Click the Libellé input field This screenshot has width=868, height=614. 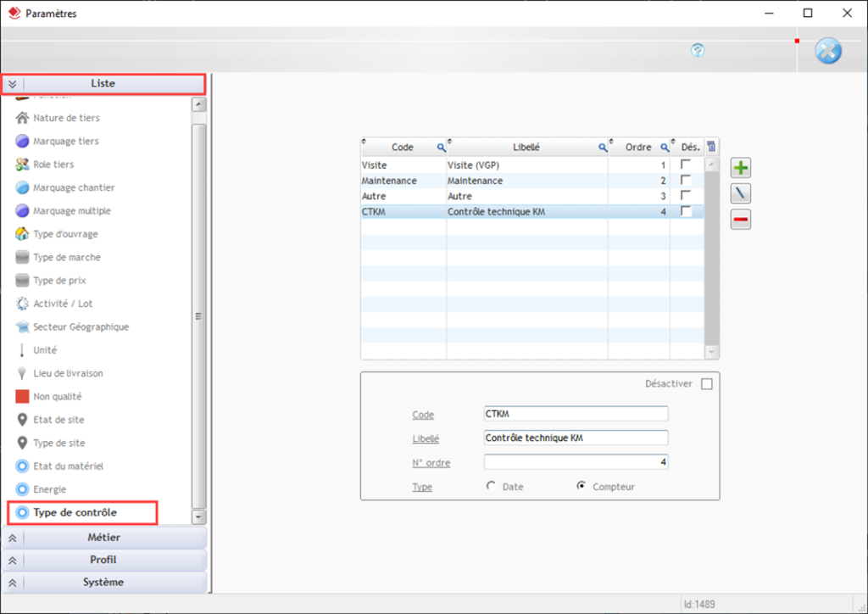(x=576, y=438)
